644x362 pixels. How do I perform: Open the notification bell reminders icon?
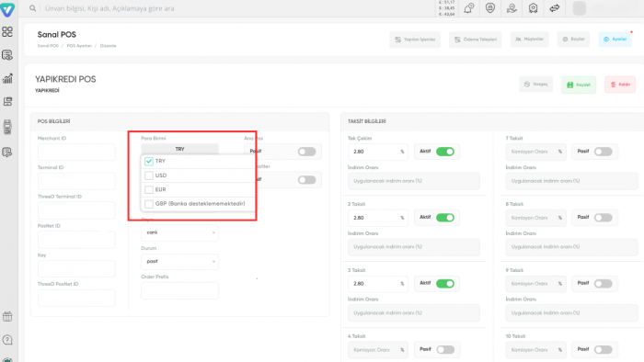tap(468, 8)
